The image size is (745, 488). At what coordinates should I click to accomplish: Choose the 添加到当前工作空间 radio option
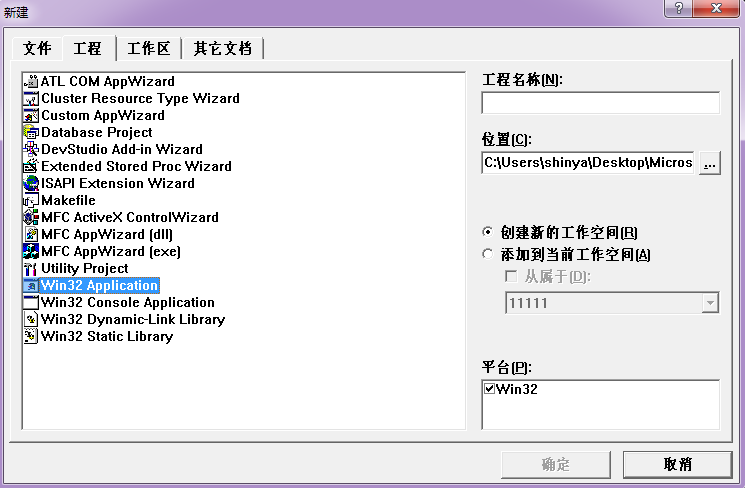[488, 255]
